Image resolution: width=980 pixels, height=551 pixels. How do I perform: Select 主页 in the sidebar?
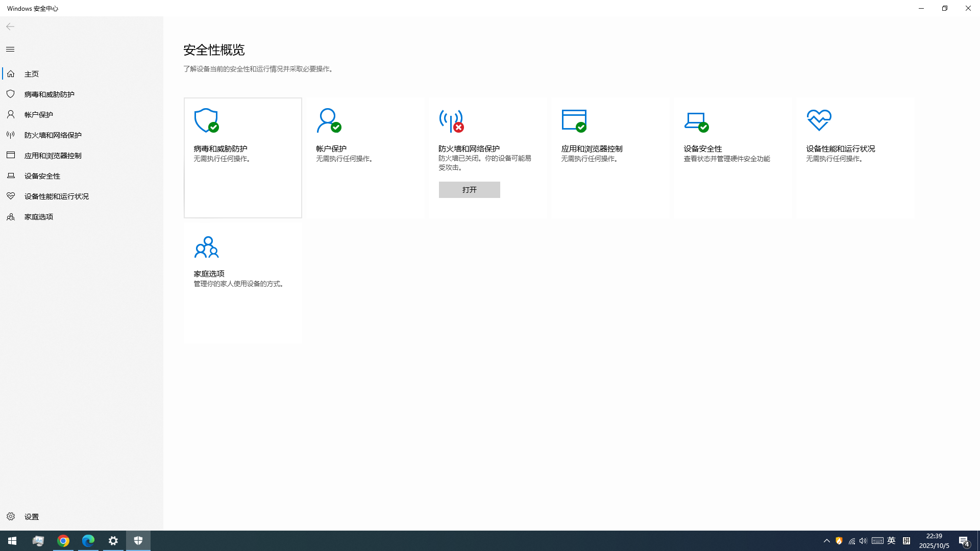(x=32, y=74)
